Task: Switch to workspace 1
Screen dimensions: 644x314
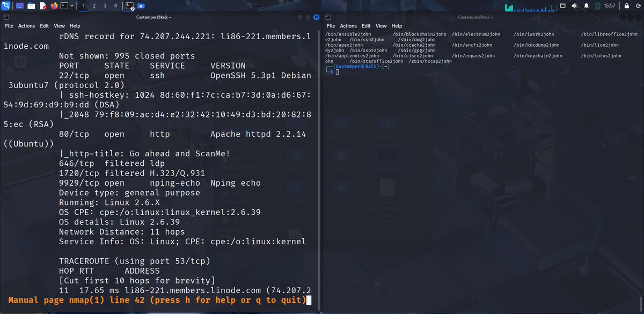Action: click(84, 6)
